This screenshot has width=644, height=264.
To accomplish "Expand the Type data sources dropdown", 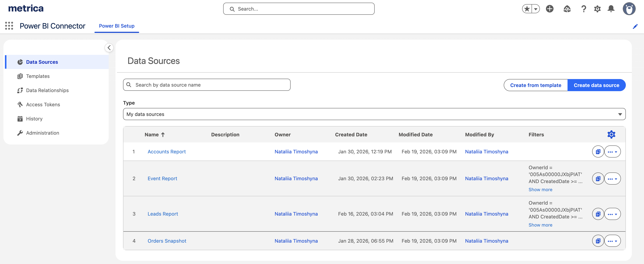I will 374,114.
